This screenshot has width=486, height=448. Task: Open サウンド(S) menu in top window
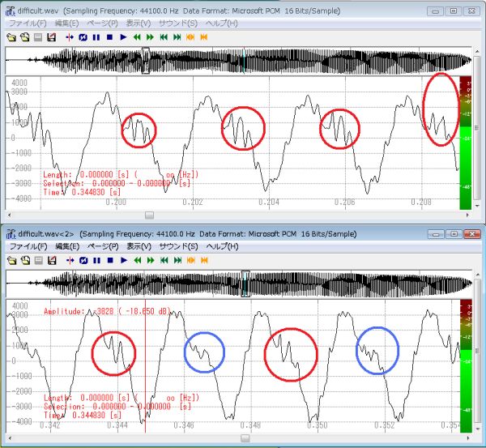click(x=178, y=23)
